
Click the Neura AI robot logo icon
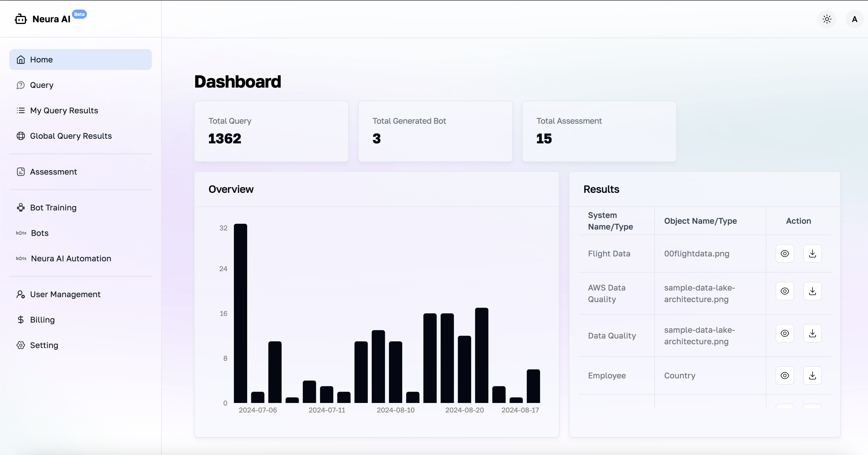[21, 19]
